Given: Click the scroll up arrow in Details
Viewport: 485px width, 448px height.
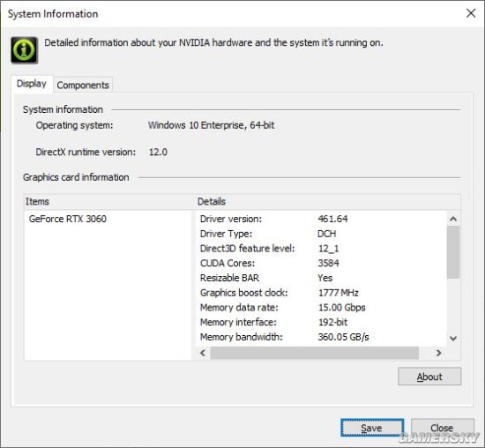Looking at the screenshot, I should tap(453, 219).
